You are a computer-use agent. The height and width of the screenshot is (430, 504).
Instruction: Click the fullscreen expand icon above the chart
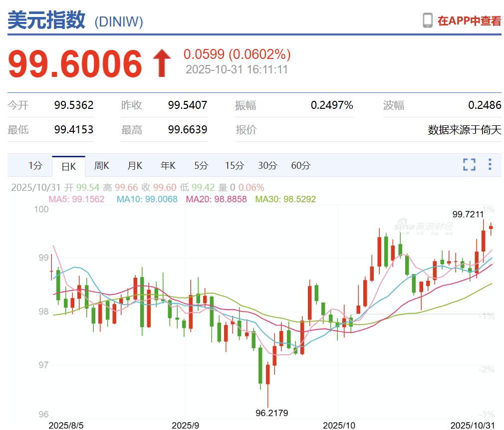tap(469, 165)
